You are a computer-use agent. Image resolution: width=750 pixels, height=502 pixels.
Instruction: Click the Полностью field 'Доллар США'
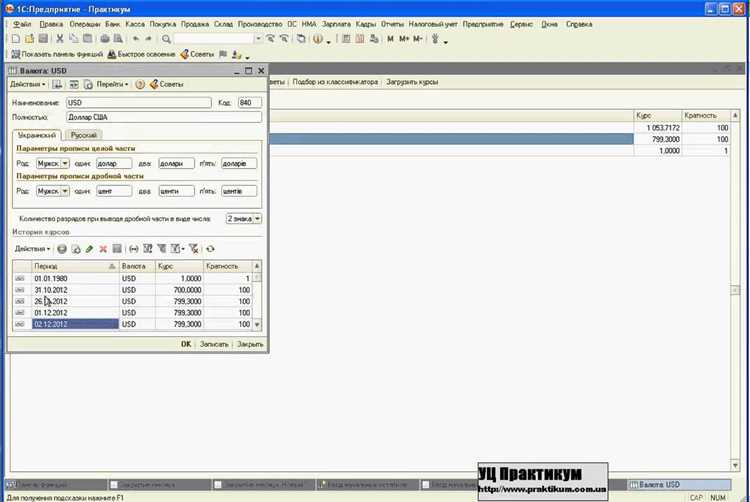(x=164, y=117)
